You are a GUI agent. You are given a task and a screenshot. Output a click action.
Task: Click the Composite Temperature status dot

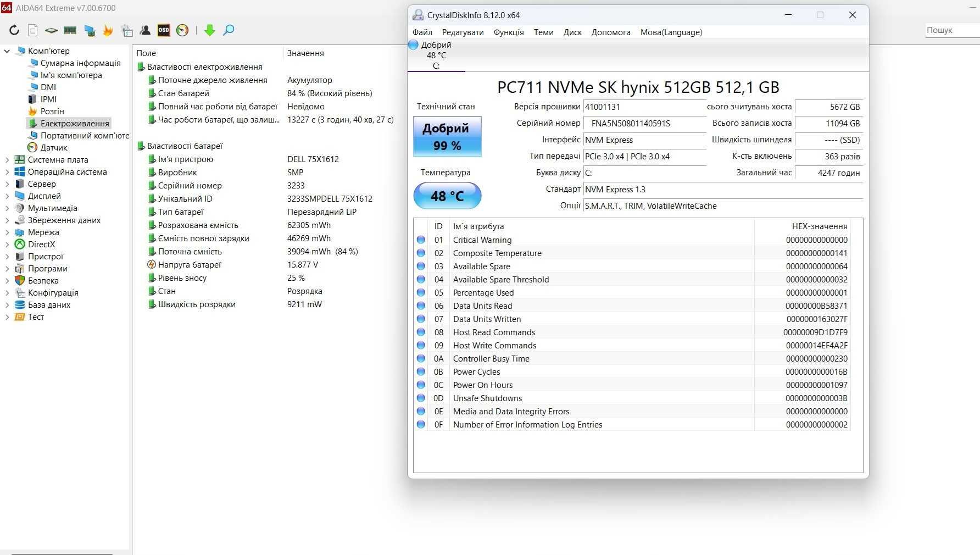421,253
